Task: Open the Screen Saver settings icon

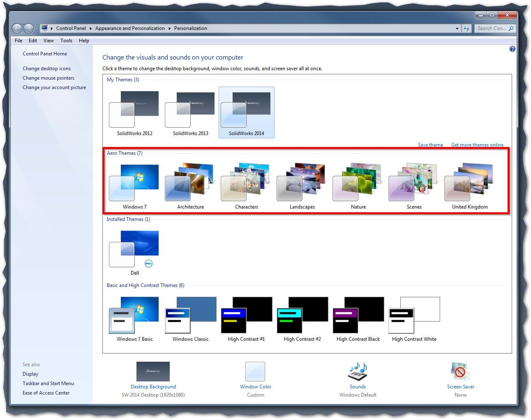Action: pyautogui.click(x=460, y=372)
